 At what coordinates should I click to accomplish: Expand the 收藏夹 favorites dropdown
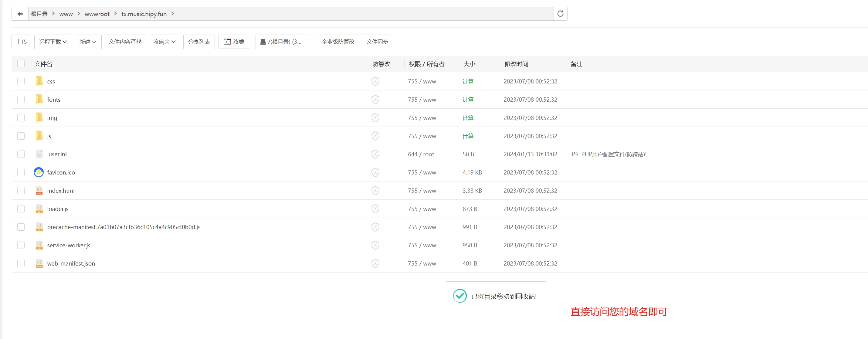coord(164,42)
